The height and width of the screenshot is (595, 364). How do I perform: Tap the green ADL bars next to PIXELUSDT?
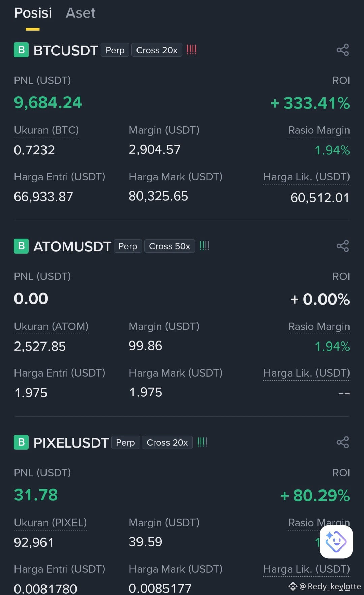point(202,442)
